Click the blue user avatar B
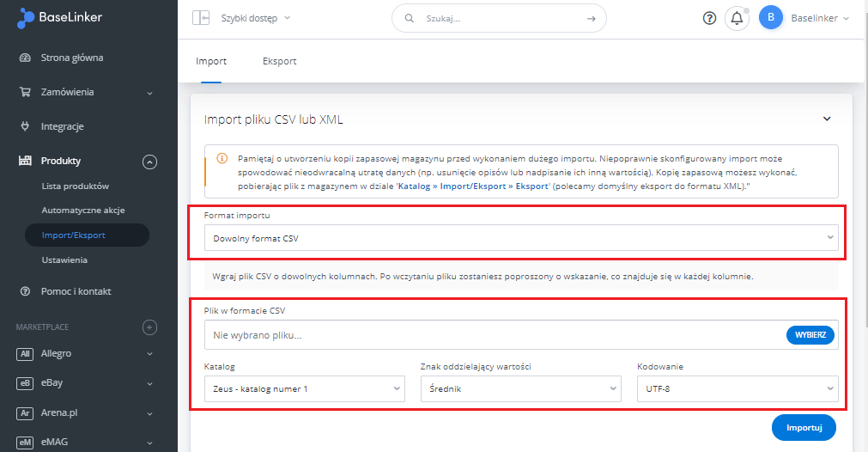The height and width of the screenshot is (452, 868). 771,18
